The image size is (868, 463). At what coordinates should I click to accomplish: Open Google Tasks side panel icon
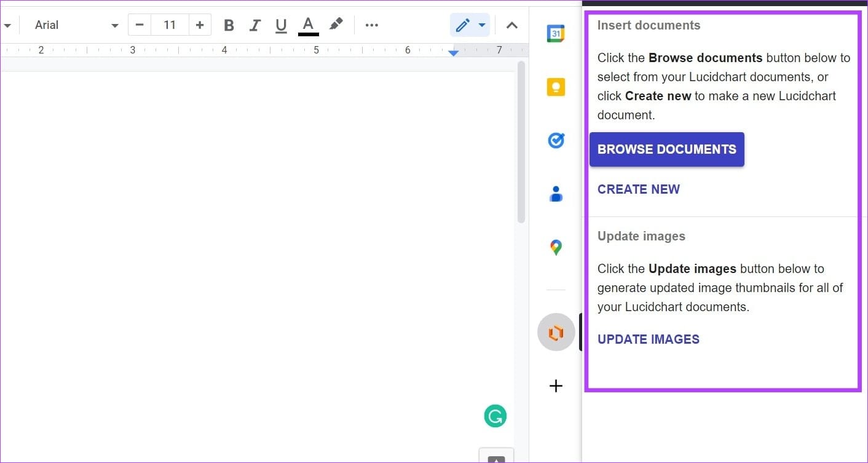click(556, 141)
